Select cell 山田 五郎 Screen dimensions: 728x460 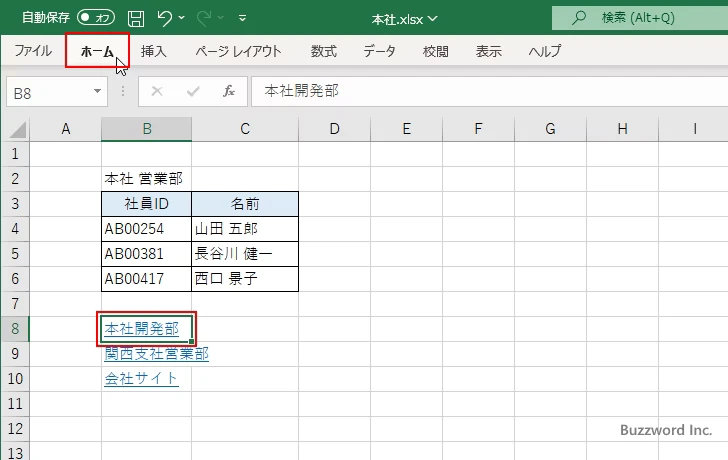click(245, 229)
